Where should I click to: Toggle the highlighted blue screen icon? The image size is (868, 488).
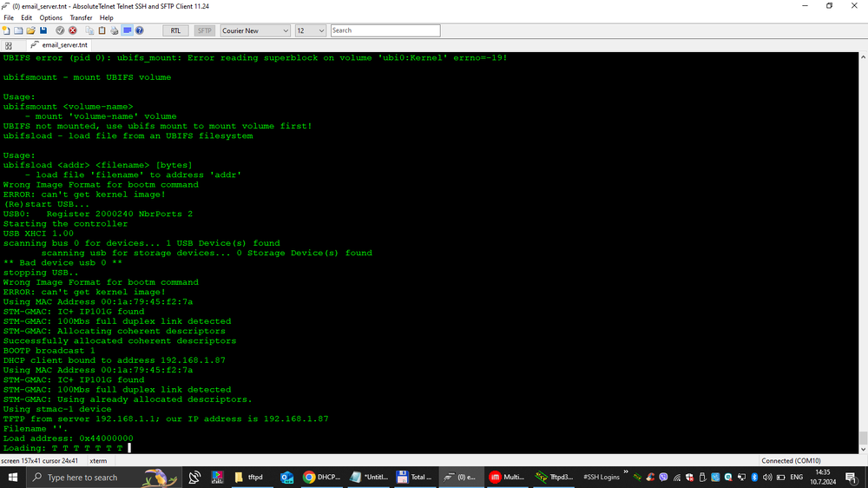tap(127, 30)
